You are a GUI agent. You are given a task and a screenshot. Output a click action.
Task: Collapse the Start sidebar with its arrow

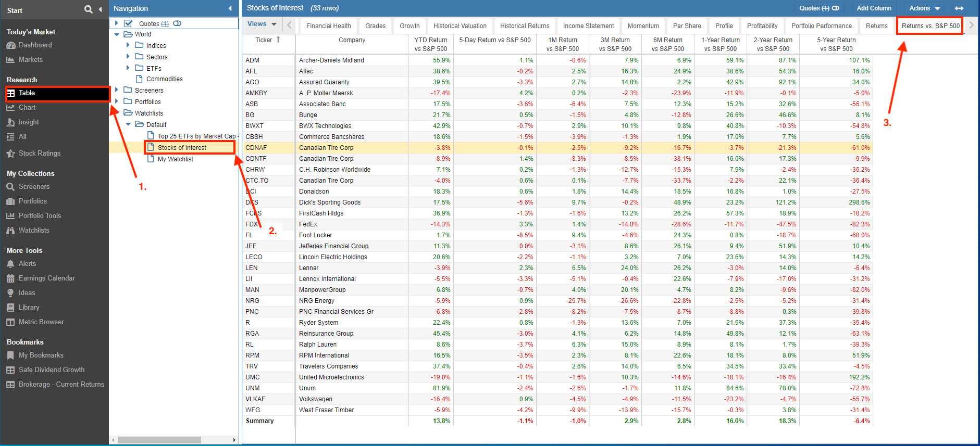(x=100, y=9)
